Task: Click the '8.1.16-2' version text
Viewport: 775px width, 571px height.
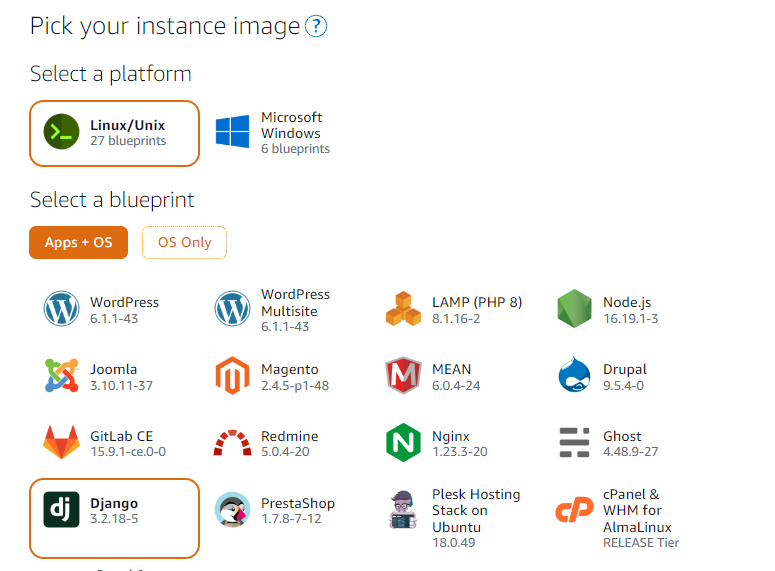Action: pyautogui.click(x=456, y=319)
